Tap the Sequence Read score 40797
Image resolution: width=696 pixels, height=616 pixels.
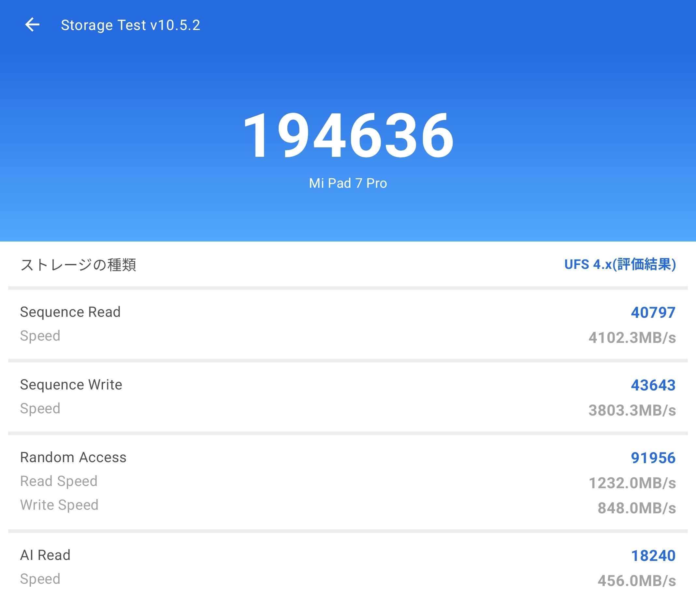(653, 313)
